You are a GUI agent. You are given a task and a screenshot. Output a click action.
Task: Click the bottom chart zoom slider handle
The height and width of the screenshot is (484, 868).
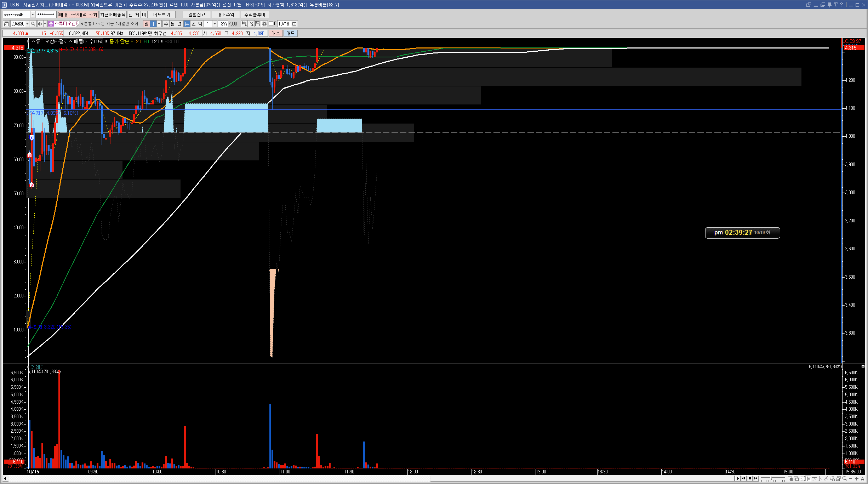(x=771, y=479)
